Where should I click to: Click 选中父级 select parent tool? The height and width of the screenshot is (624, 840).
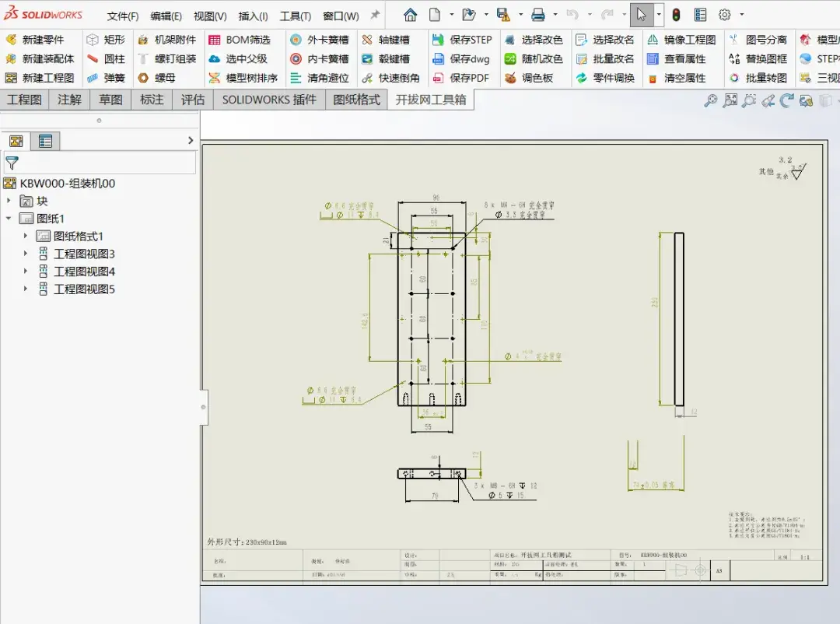pos(238,59)
